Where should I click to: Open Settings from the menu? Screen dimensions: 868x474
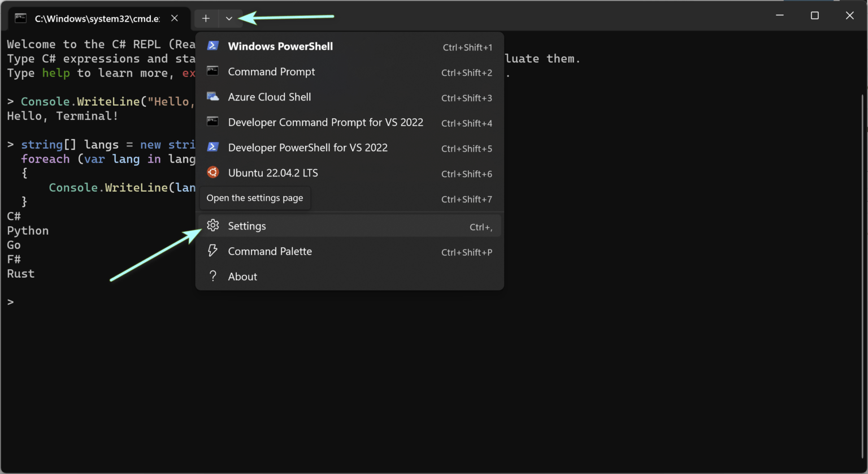[x=247, y=226]
